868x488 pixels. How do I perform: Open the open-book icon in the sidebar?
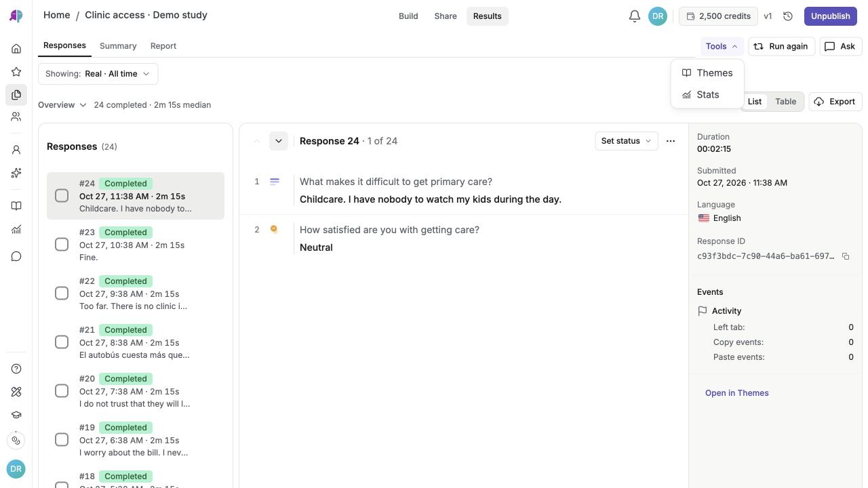16,206
